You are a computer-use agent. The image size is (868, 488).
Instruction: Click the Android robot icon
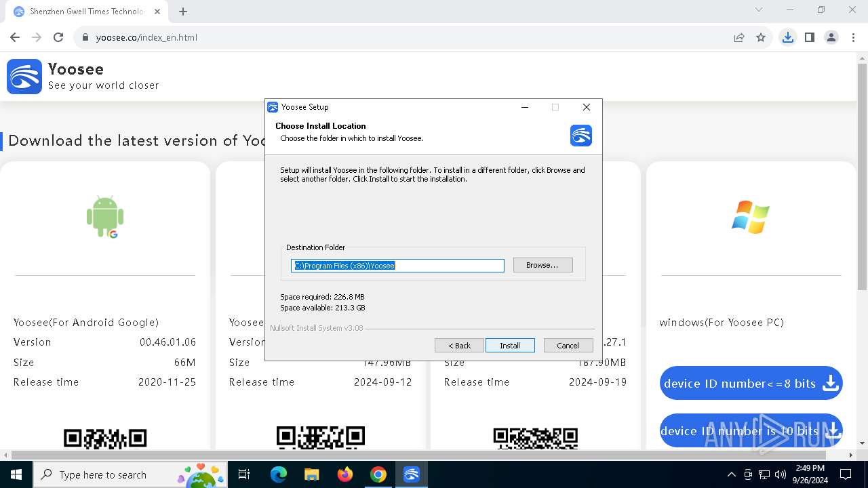pos(105,217)
